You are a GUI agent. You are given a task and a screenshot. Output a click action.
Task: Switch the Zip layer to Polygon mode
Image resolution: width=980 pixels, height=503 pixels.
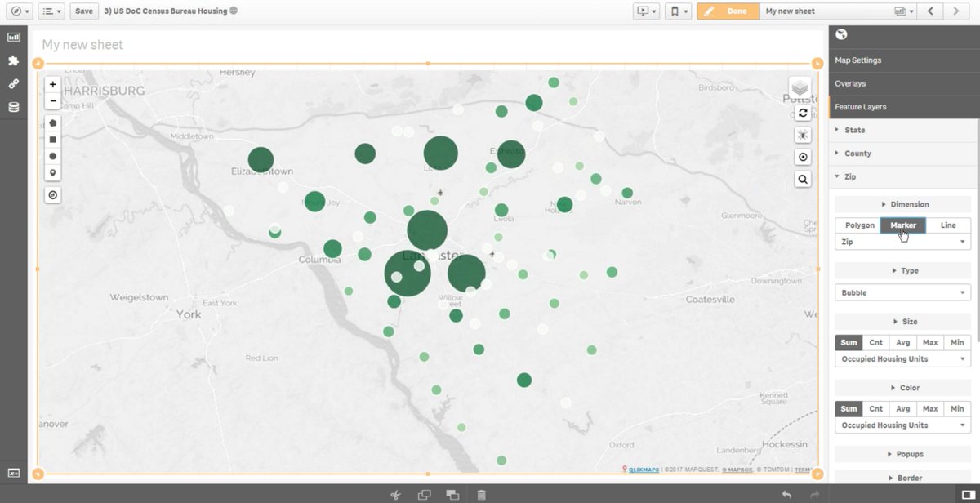(858, 225)
